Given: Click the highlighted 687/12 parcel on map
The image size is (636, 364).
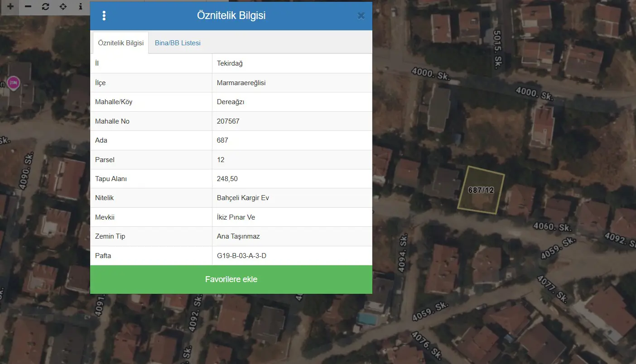Looking at the screenshot, I should (x=481, y=190).
